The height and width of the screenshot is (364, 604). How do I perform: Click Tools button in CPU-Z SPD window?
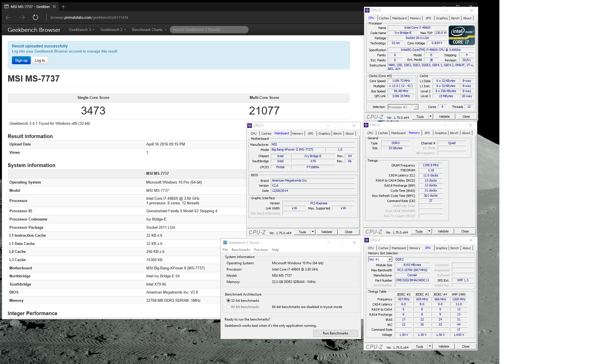tap(420, 346)
